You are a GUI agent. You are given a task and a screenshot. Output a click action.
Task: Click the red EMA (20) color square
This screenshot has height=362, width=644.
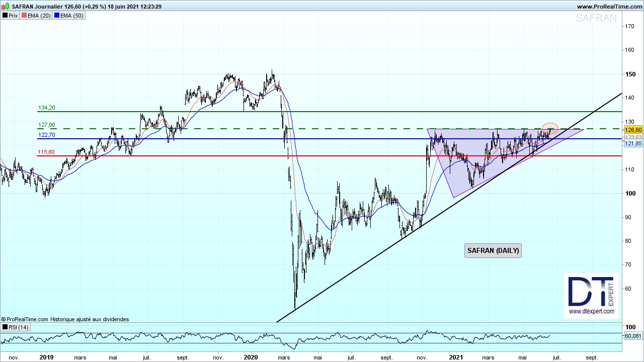pyautogui.click(x=24, y=16)
